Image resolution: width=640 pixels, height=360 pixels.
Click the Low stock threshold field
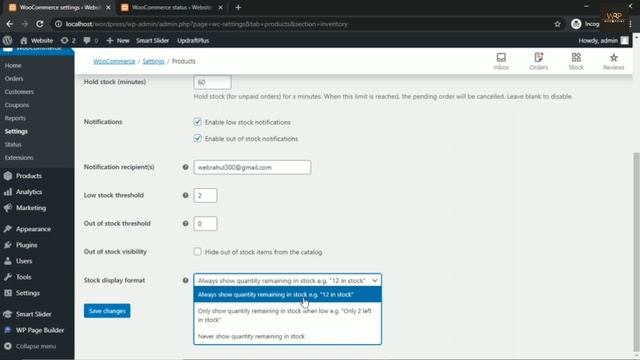pyautogui.click(x=205, y=196)
